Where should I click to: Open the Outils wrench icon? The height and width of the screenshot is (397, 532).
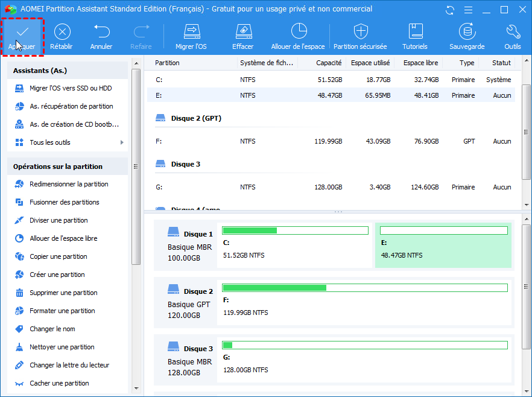(x=513, y=33)
